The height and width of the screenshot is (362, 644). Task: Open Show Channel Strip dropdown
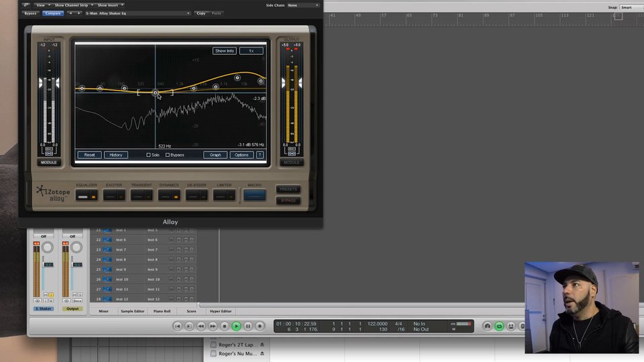[x=74, y=5]
